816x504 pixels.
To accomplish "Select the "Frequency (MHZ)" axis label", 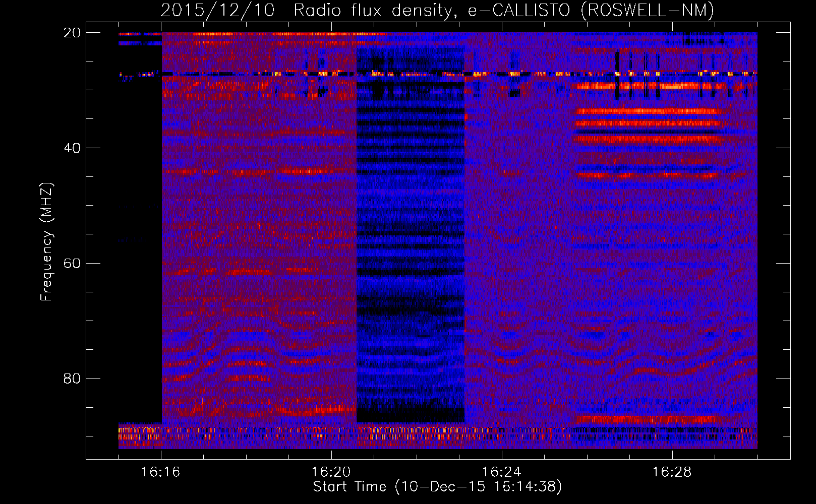I will 46,242.
